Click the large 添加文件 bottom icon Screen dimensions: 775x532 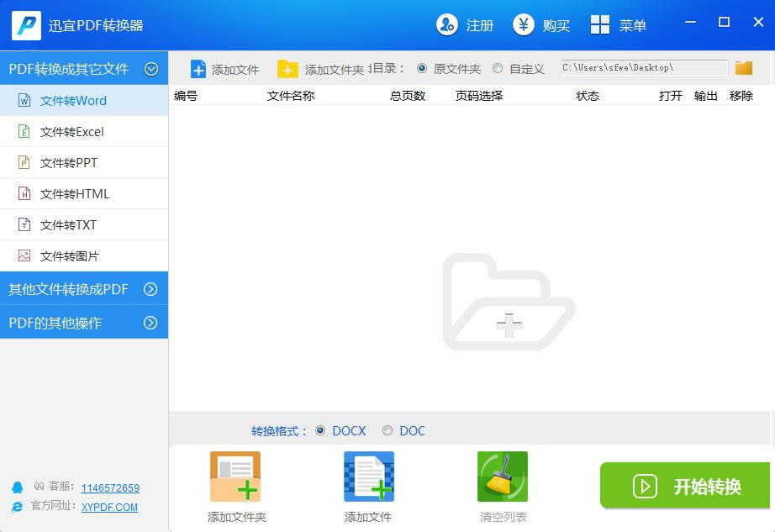pos(369,477)
